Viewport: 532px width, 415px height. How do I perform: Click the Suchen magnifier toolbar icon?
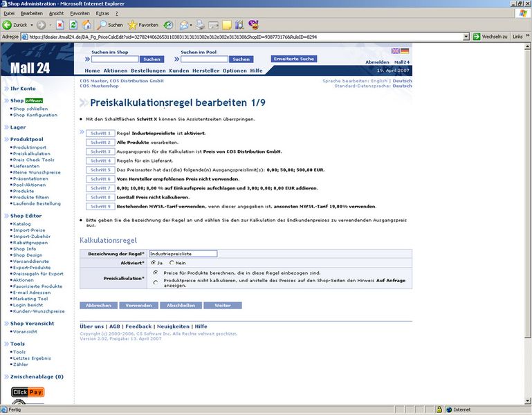click(x=102, y=25)
